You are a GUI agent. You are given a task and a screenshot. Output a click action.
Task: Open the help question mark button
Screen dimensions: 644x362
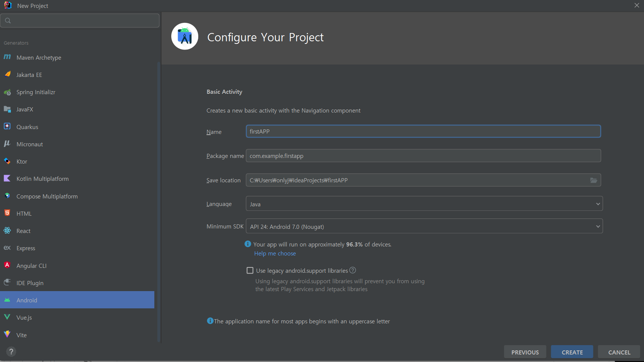point(11,351)
